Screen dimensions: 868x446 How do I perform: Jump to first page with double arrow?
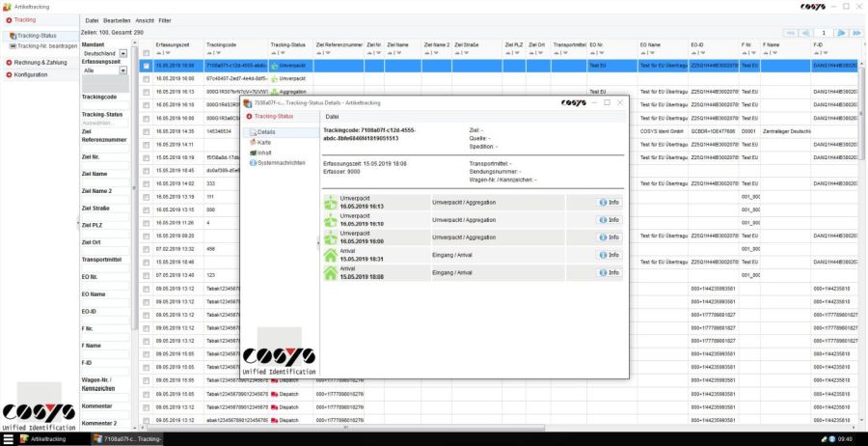click(790, 33)
